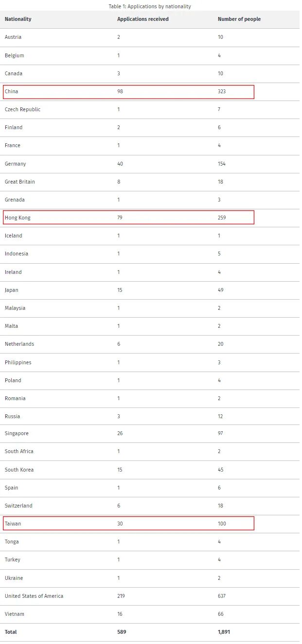
Task: Click the total 589 applications figure
Action: coord(122,632)
